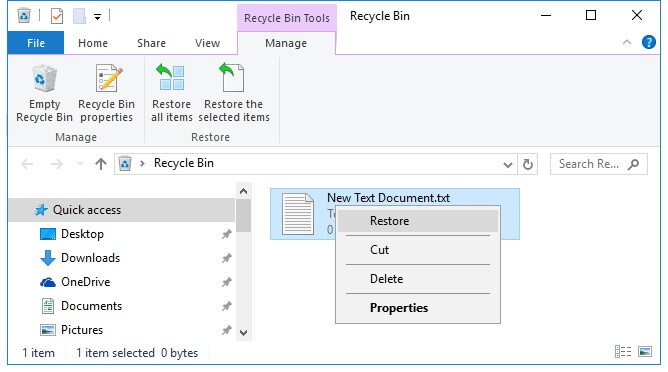The width and height of the screenshot is (668, 372).
Task: Open the blue Help question mark
Action: (x=648, y=42)
